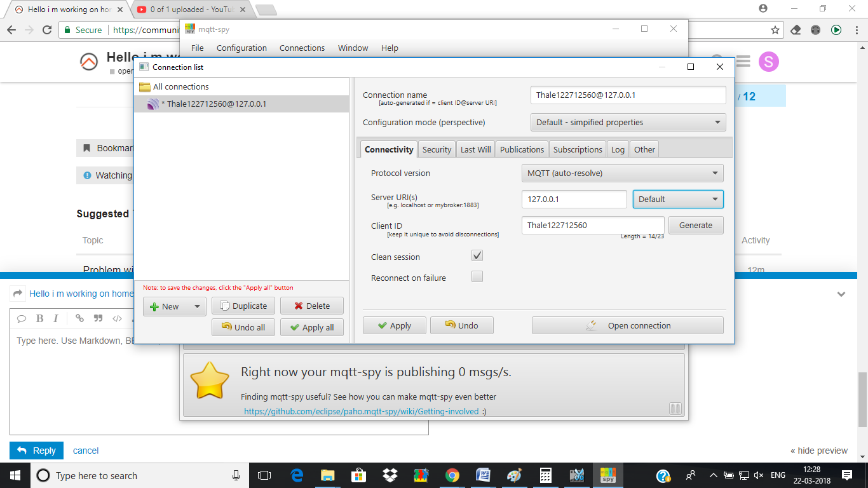This screenshot has height=488, width=868.
Task: Click the Connection name input field
Action: (x=628, y=95)
